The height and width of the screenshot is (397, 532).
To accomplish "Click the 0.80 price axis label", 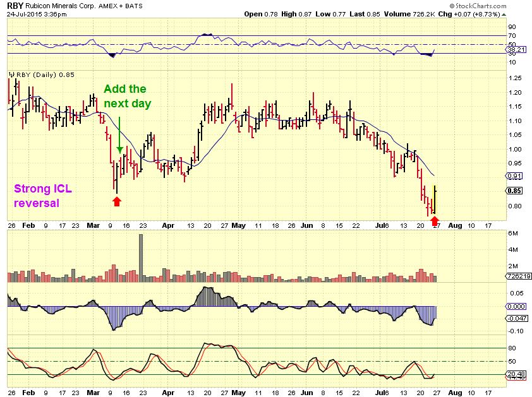I will pyautogui.click(x=515, y=206).
